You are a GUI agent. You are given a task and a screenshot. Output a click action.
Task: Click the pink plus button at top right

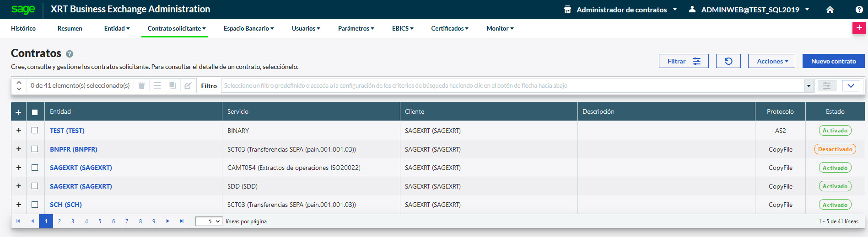(859, 28)
